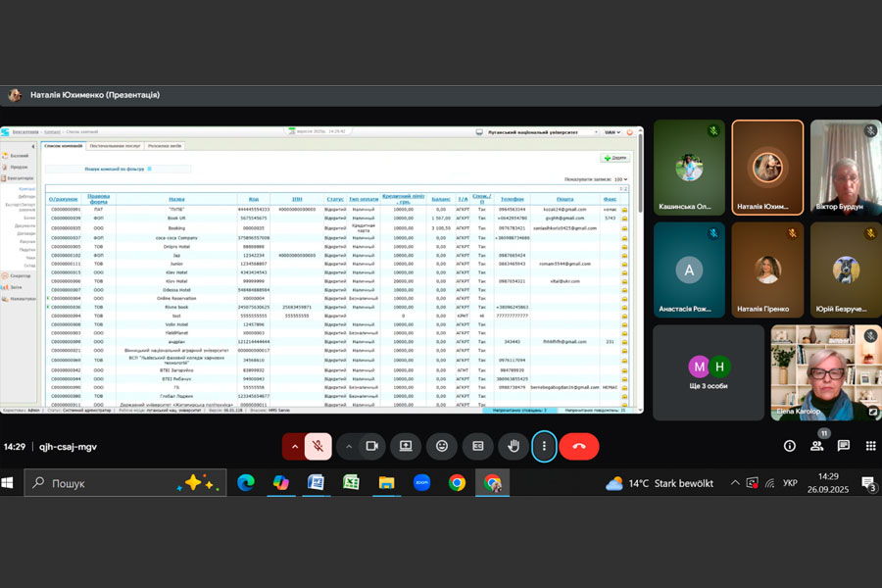Toggle the camera in the call bar
Viewport: 882px width, 588px height.
click(x=371, y=446)
